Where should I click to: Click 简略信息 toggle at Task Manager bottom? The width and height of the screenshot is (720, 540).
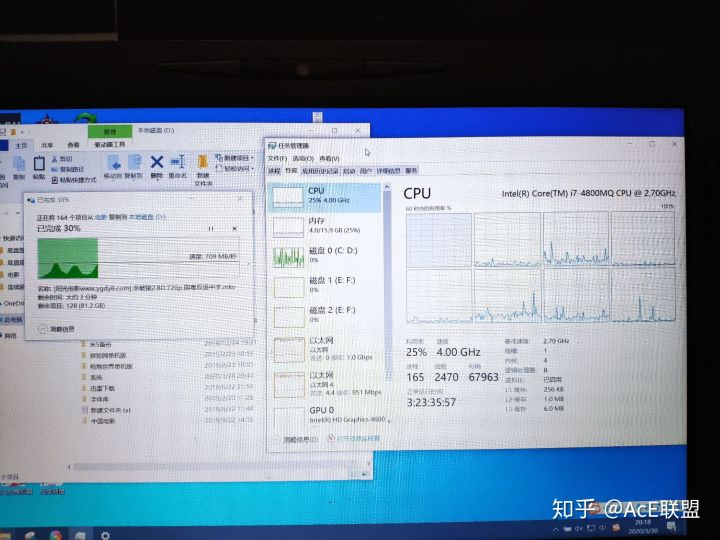(x=296, y=439)
